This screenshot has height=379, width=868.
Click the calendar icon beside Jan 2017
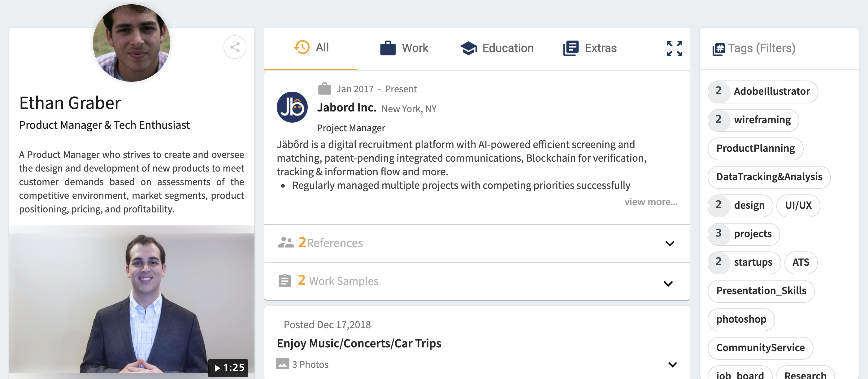click(324, 88)
